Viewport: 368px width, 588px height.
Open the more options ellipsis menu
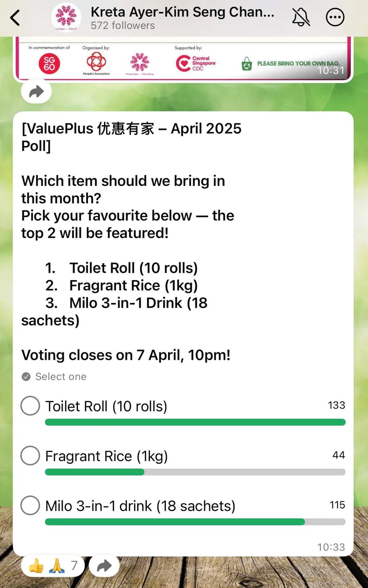(335, 17)
